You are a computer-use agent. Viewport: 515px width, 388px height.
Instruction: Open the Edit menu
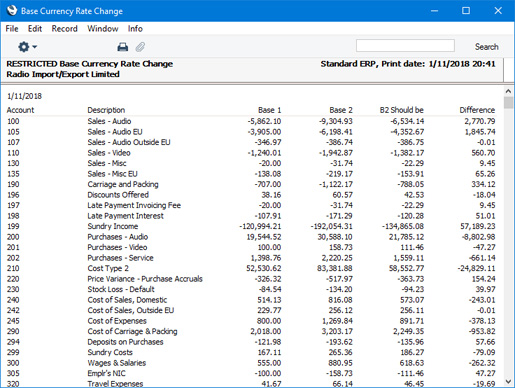click(x=35, y=29)
